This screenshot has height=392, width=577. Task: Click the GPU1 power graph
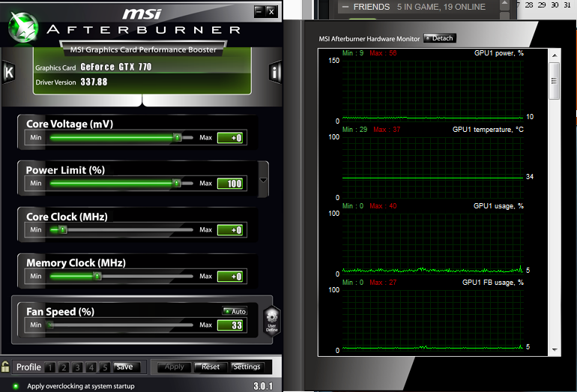pos(433,91)
